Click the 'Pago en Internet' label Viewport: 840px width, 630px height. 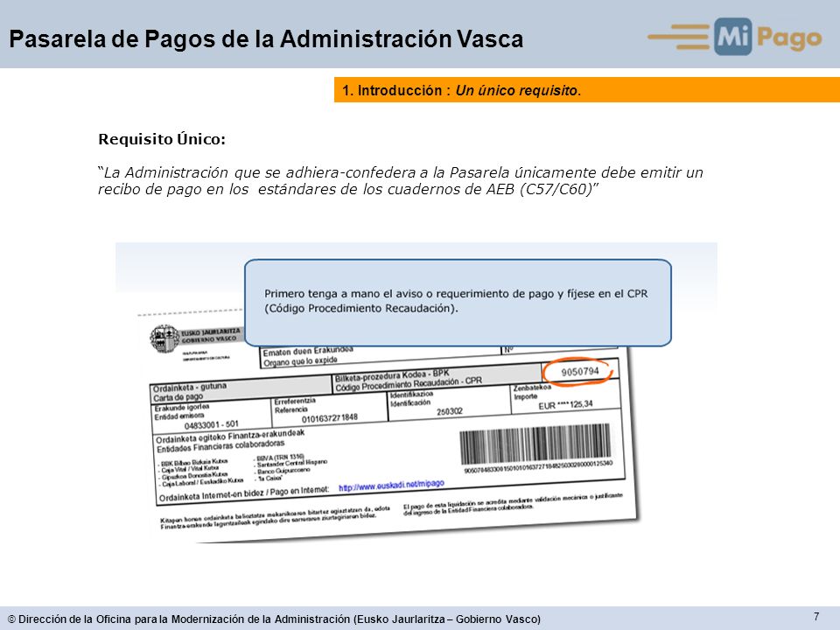coord(299,490)
